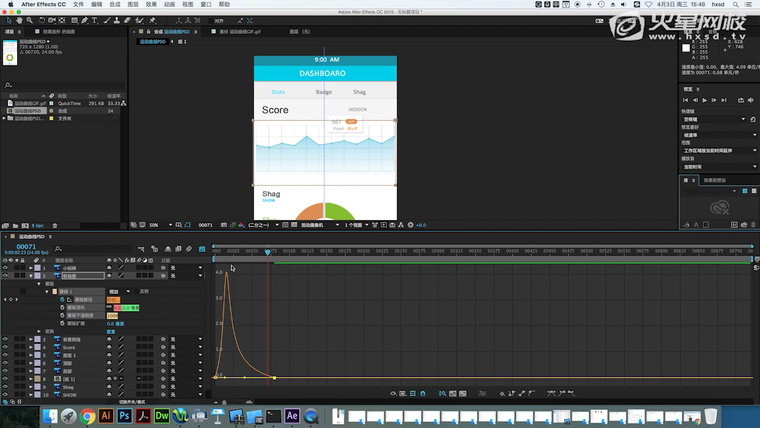This screenshot has height=428, width=760.
Task: Launch Photoshop from the Dock
Action: click(x=123, y=415)
